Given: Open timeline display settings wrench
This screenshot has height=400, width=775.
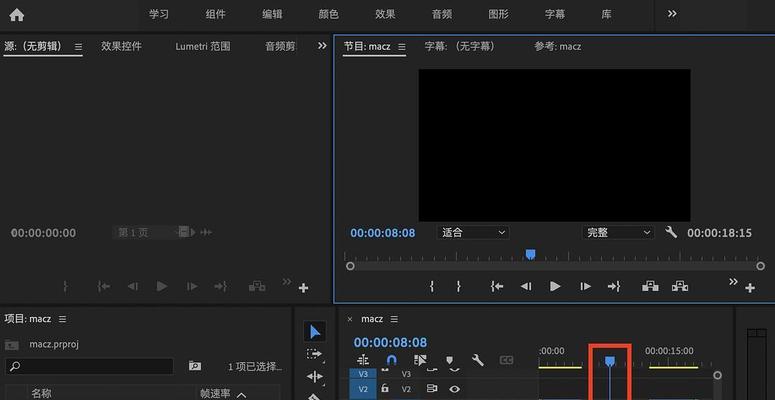Looking at the screenshot, I should (477, 360).
